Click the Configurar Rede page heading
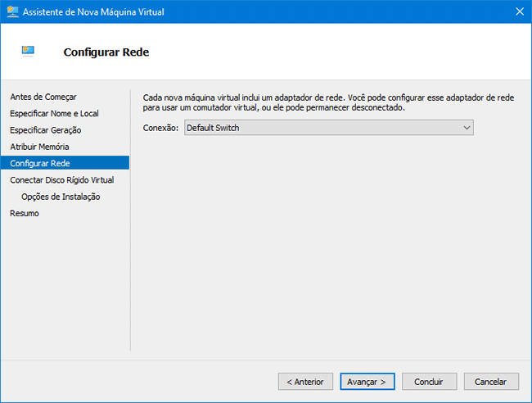Image resolution: width=532 pixels, height=403 pixels. point(106,52)
